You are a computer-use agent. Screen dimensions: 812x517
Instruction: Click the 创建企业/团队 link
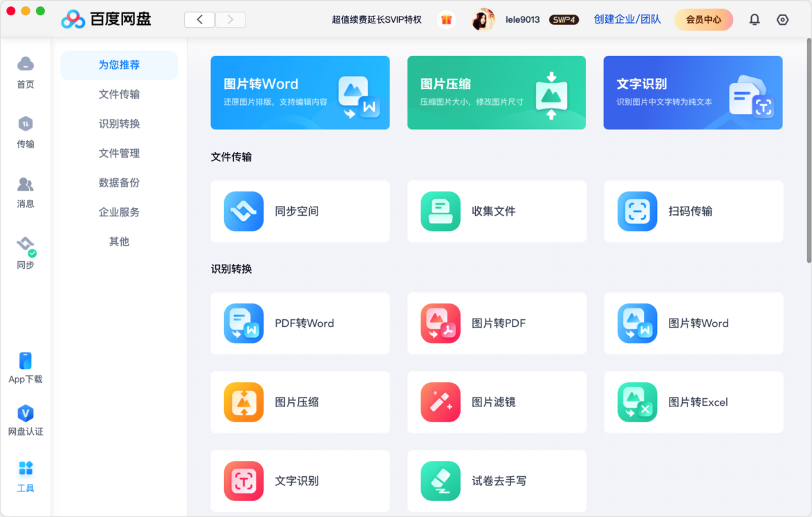point(627,19)
